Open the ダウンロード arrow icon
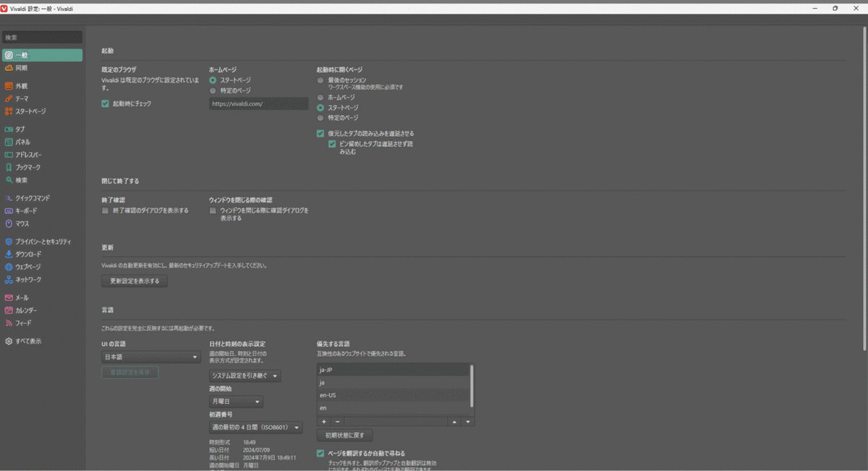868x471 pixels. pos(9,254)
